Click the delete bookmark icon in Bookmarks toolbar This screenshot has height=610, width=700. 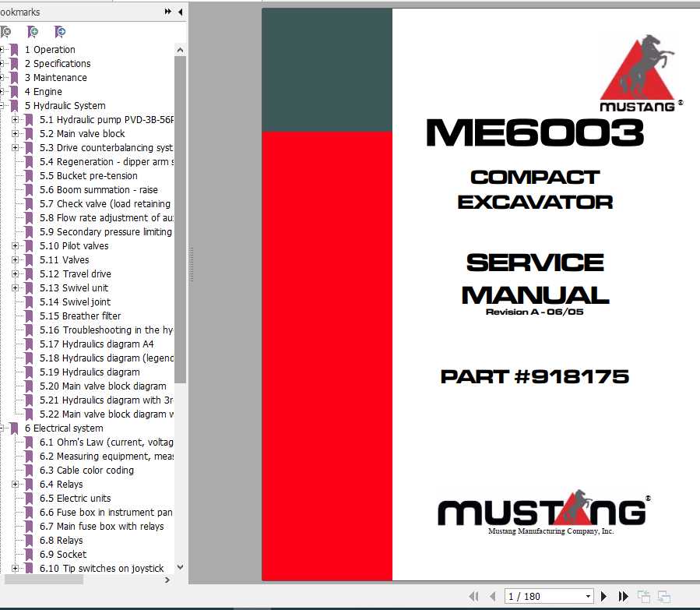coord(5,32)
